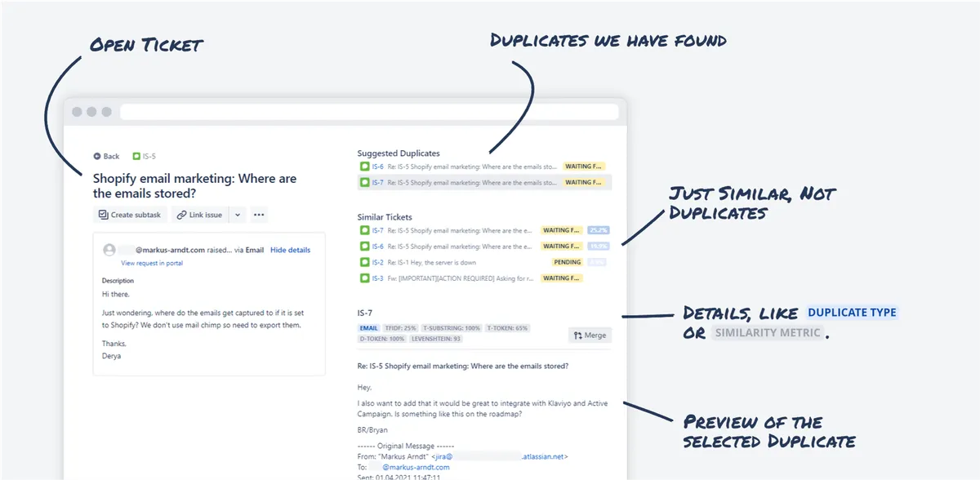The width and height of the screenshot is (980, 480).
Task: Click the IS-7 details heading
Action: pos(365,313)
